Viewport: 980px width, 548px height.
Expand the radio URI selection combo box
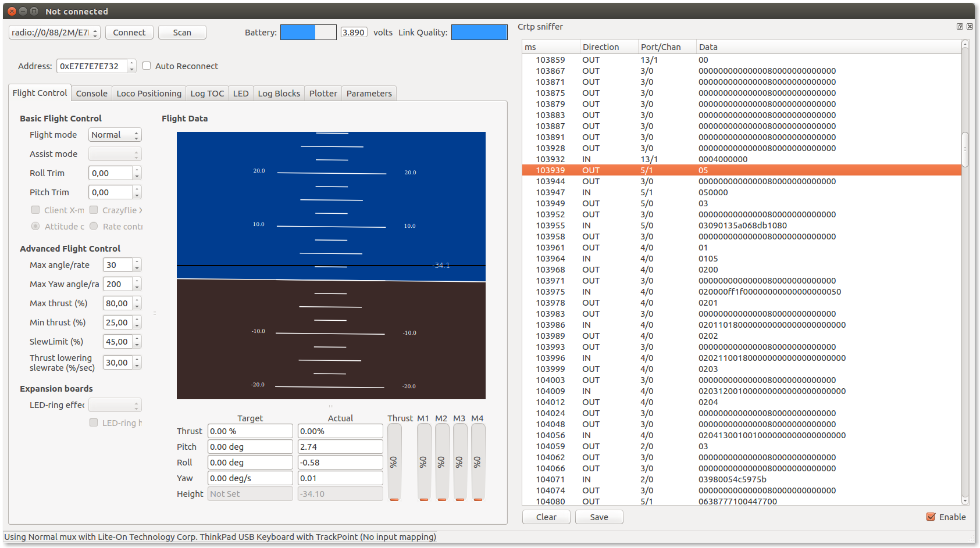(95, 33)
